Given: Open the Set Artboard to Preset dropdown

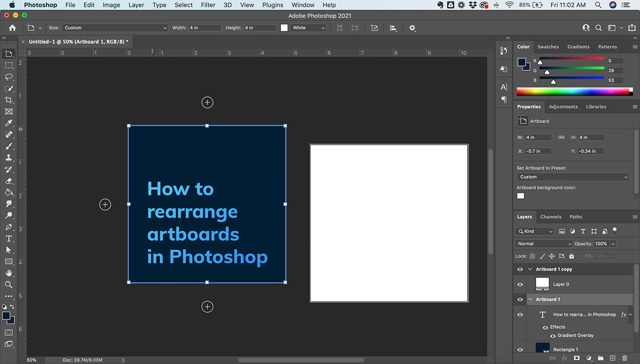Looking at the screenshot, I should click(x=572, y=176).
